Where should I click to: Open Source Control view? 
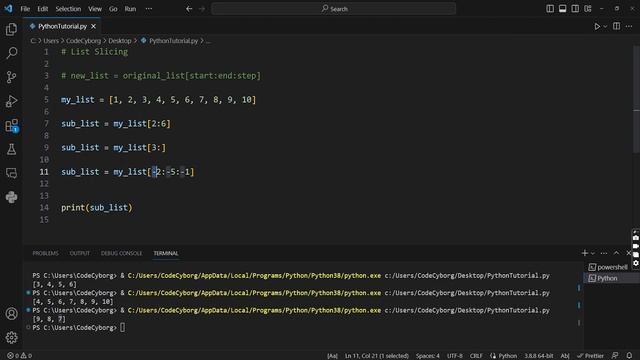point(11,77)
